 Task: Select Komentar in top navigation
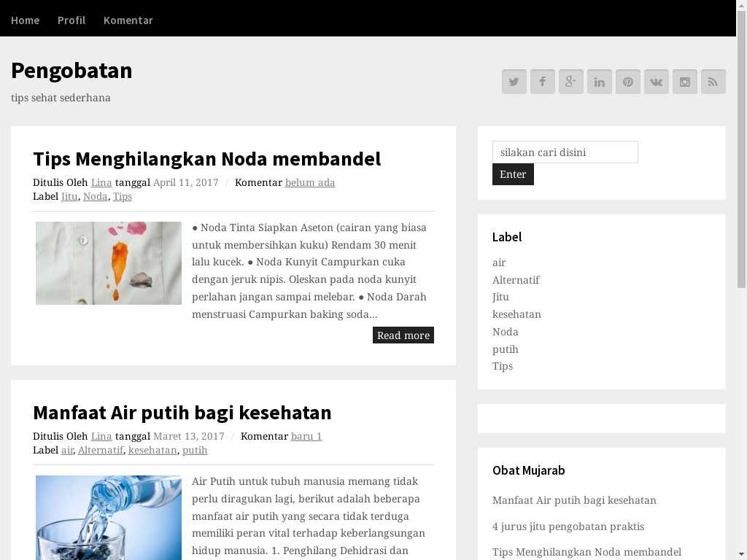click(x=128, y=20)
